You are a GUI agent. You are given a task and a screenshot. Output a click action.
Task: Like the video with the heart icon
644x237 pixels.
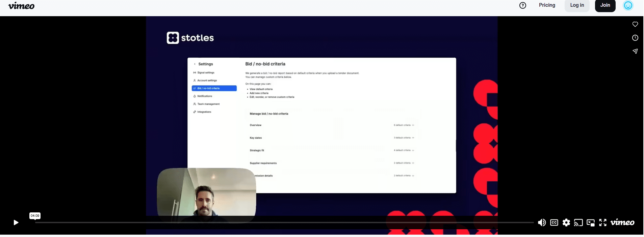(x=635, y=24)
